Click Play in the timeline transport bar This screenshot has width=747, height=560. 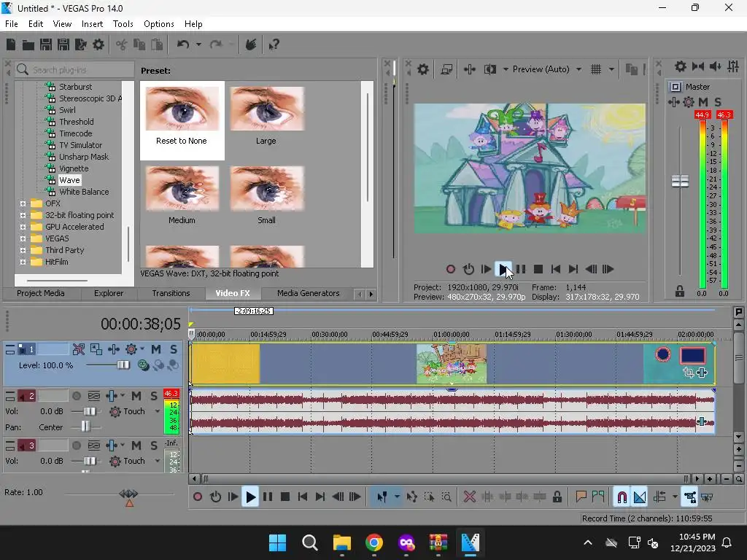tap(250, 497)
